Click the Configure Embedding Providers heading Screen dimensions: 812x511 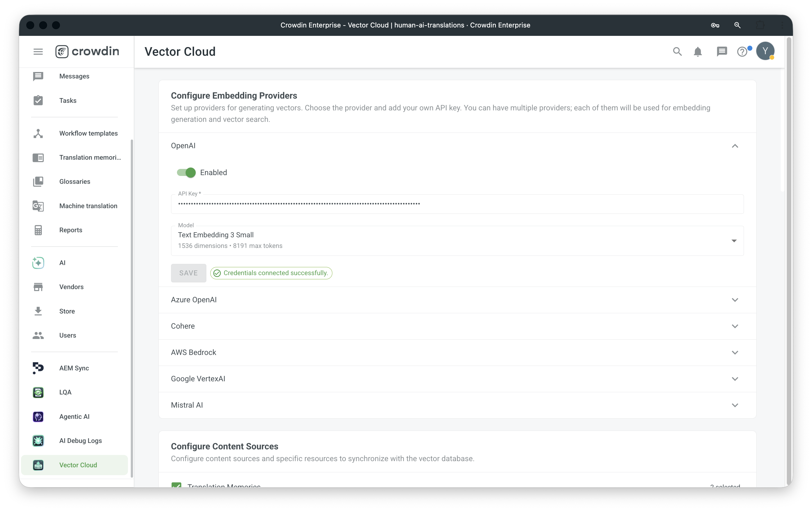[234, 96]
